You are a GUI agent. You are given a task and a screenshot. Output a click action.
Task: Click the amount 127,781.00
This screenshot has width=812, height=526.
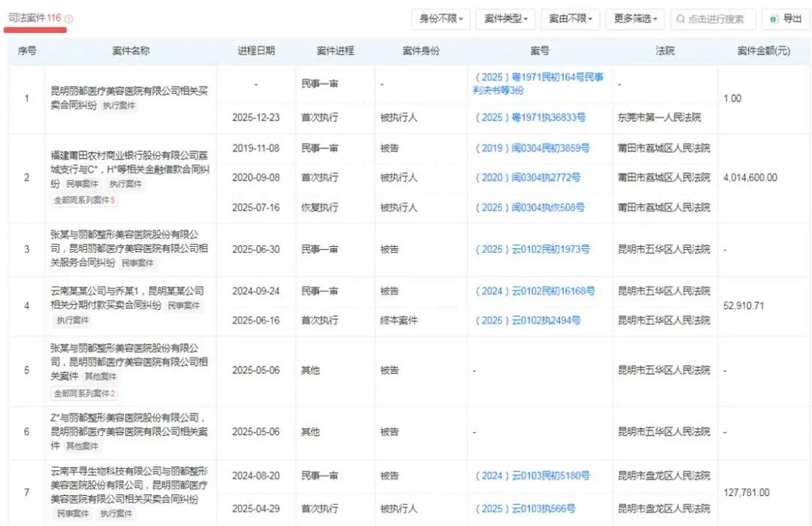pyautogui.click(x=747, y=492)
